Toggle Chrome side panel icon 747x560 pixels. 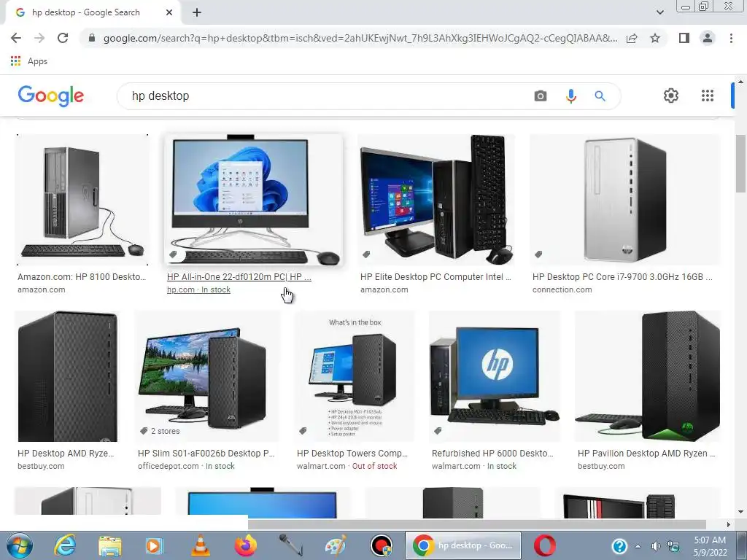click(x=684, y=38)
